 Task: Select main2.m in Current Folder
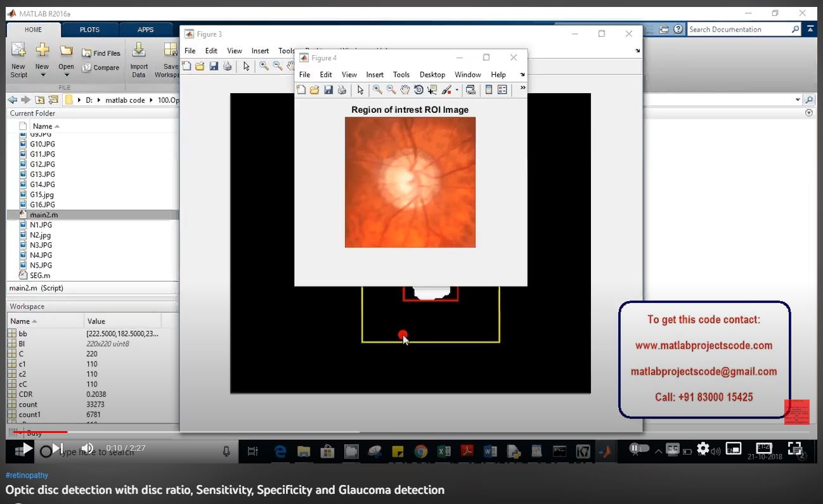92,215
